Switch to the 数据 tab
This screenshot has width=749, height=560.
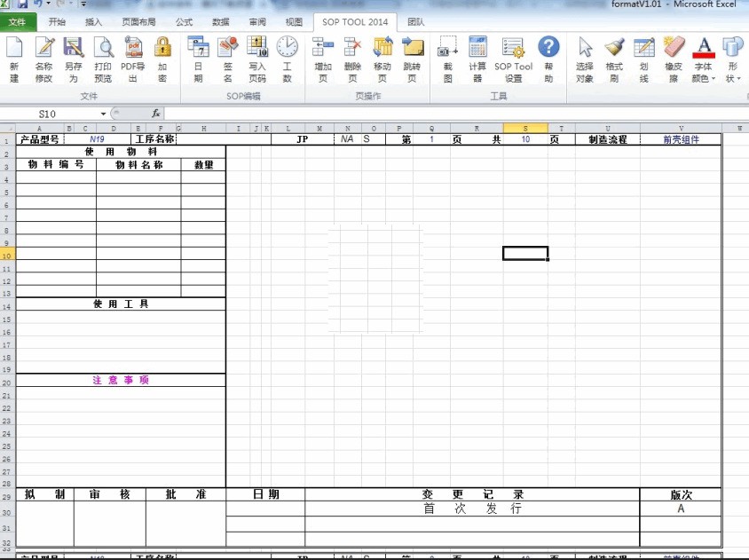[221, 22]
